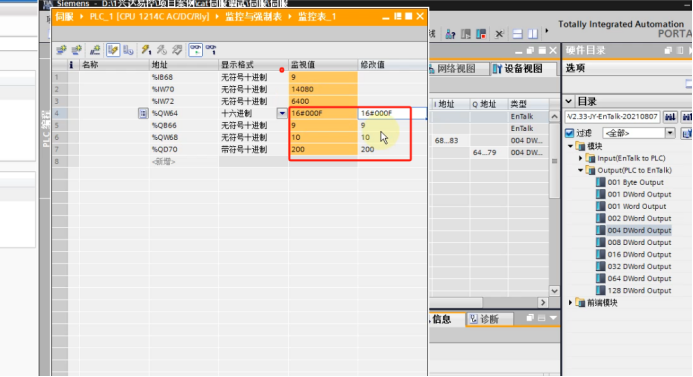Float the device view editor window icon
The height and width of the screenshot is (377, 693).
[530, 51]
